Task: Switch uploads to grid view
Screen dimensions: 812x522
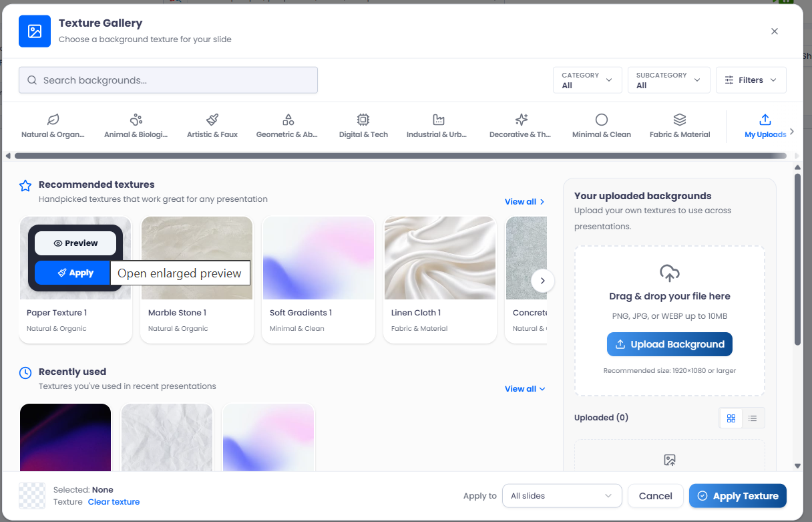Action: pyautogui.click(x=731, y=418)
